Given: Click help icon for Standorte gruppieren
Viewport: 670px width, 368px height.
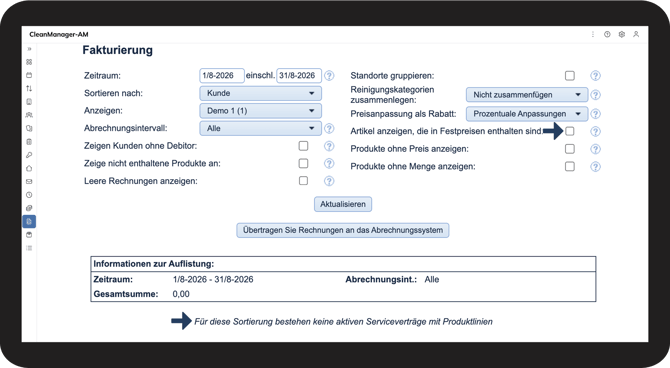Looking at the screenshot, I should tap(595, 76).
